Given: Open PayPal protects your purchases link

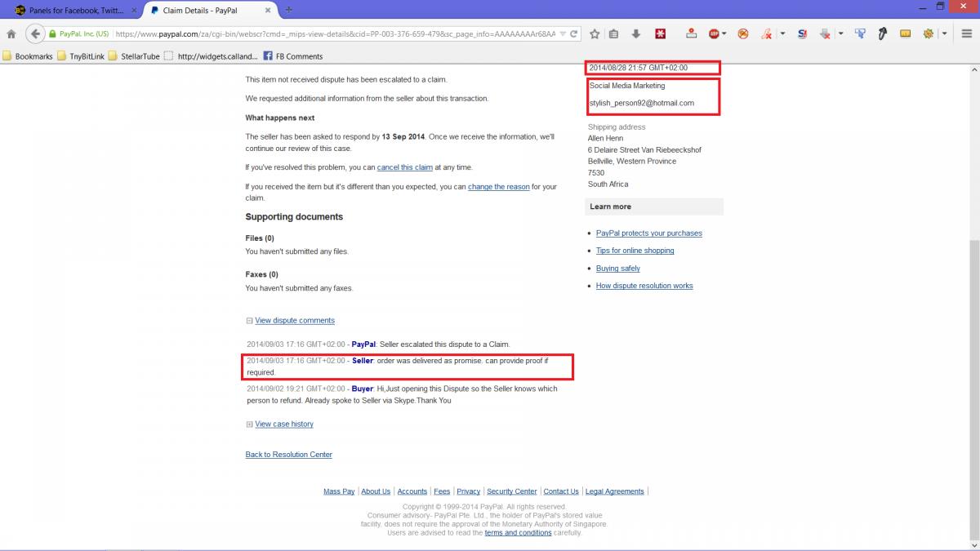Looking at the screenshot, I should point(649,233).
